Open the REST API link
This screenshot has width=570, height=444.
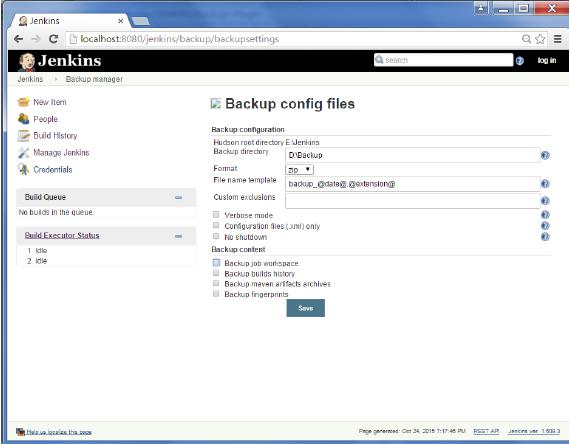(486, 431)
